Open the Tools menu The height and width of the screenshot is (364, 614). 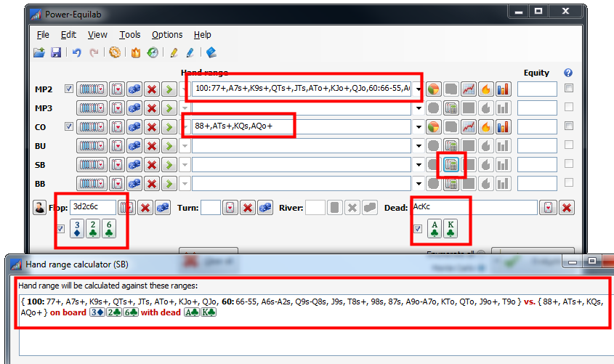tap(130, 34)
